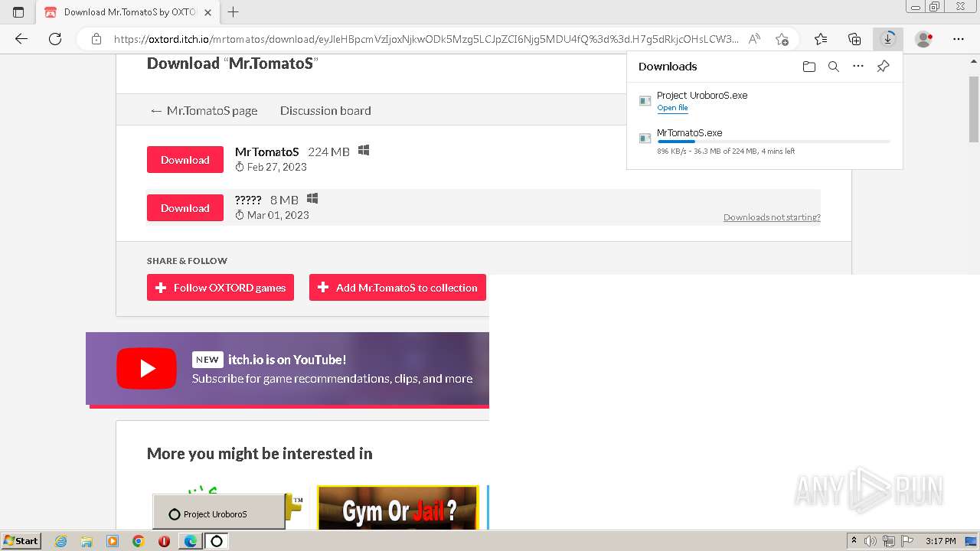Screen dimensions: 980x551
Task: Show hidden system tray icons
Action: [854, 541]
